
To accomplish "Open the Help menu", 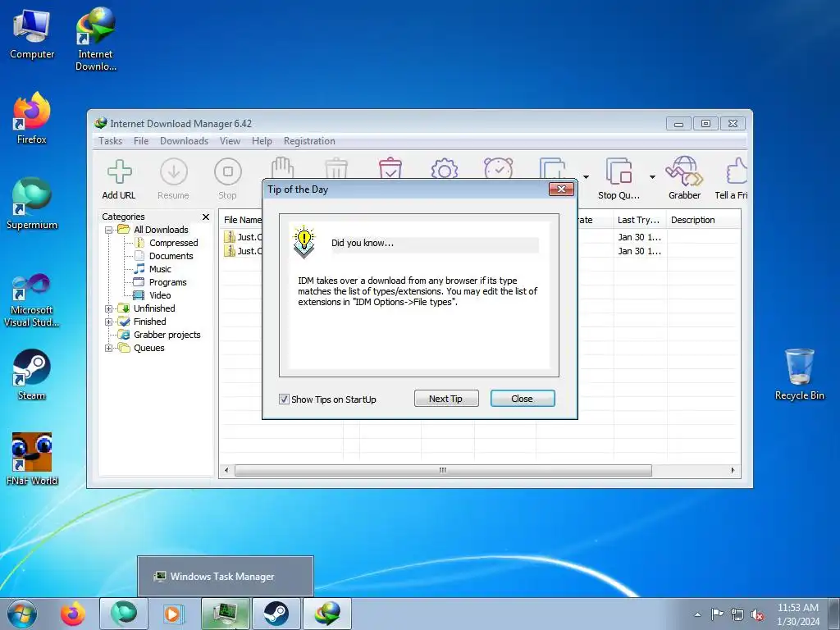I will click(262, 141).
